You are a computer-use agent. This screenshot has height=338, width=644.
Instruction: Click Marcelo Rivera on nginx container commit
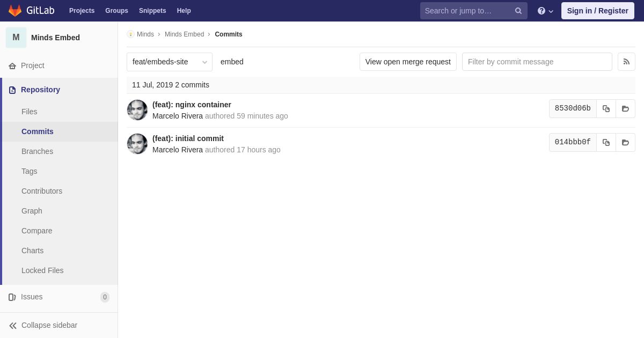pos(178,116)
